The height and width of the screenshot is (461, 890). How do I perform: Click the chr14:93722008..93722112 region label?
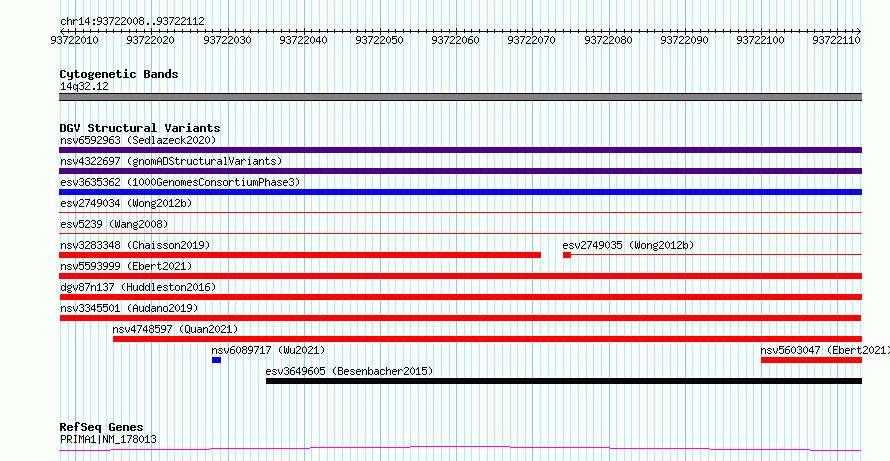(132, 22)
